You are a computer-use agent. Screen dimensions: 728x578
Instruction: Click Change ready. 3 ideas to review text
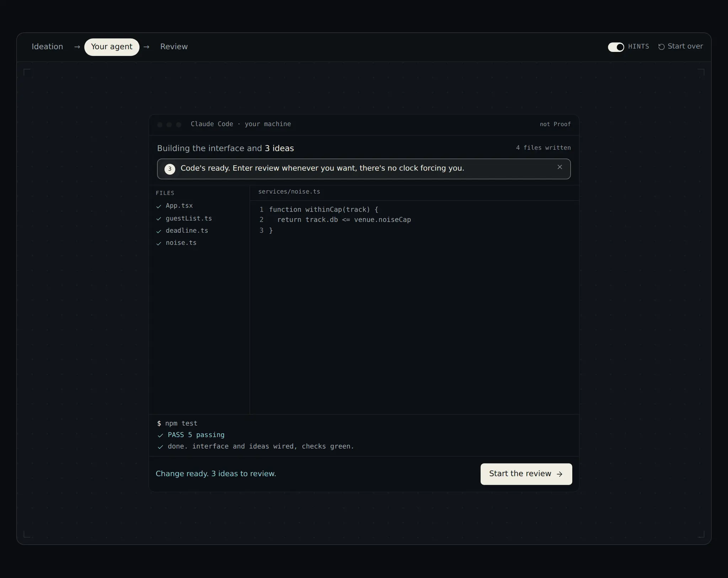tap(216, 474)
